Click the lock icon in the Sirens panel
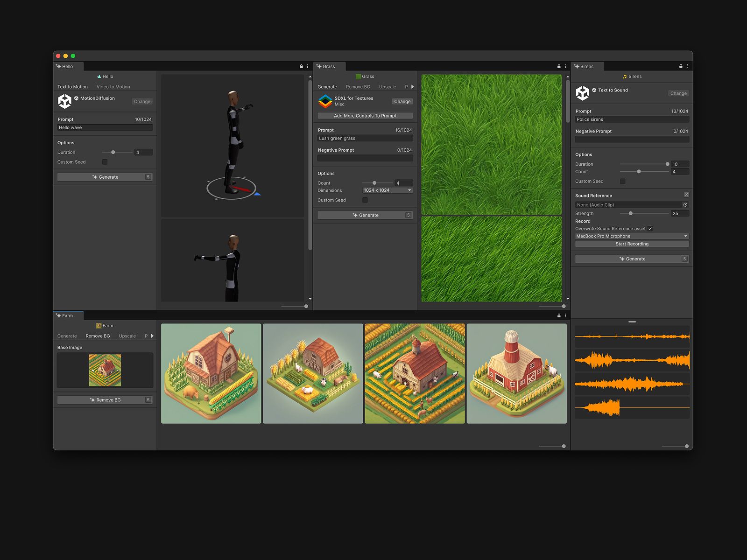Screen dimensions: 747x560 click(681, 66)
